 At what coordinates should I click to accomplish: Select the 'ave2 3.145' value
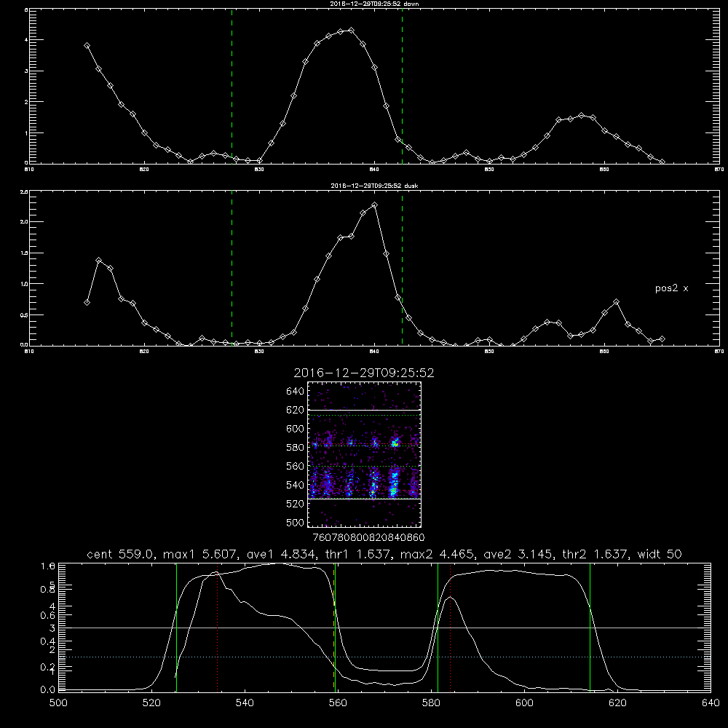(519, 554)
